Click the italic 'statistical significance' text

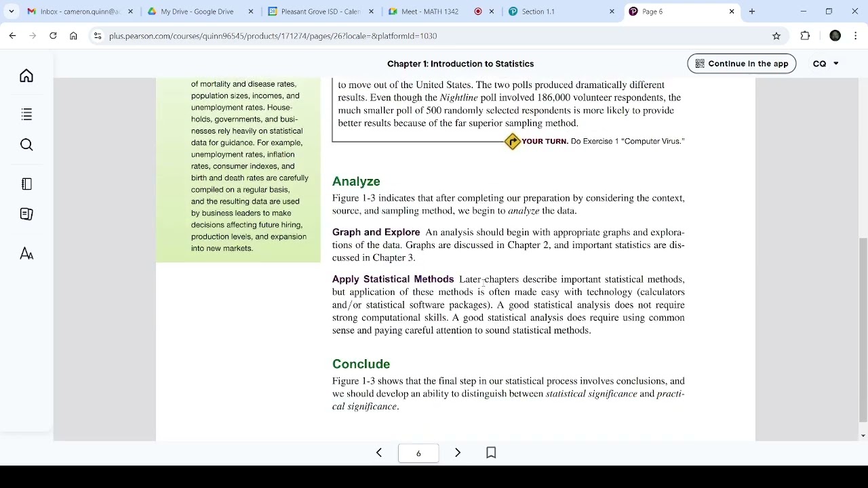pyautogui.click(x=591, y=394)
